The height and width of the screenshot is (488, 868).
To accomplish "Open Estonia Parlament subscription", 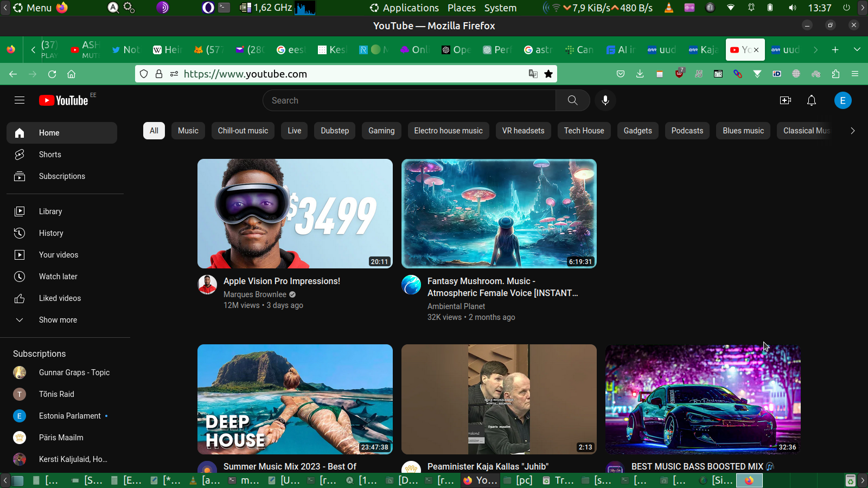I will [x=69, y=416].
